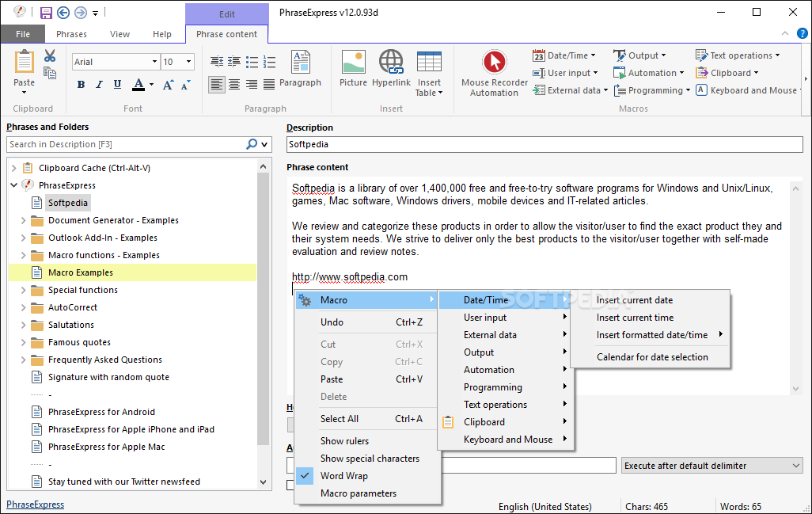Decrease font size with shrink icon

click(185, 85)
